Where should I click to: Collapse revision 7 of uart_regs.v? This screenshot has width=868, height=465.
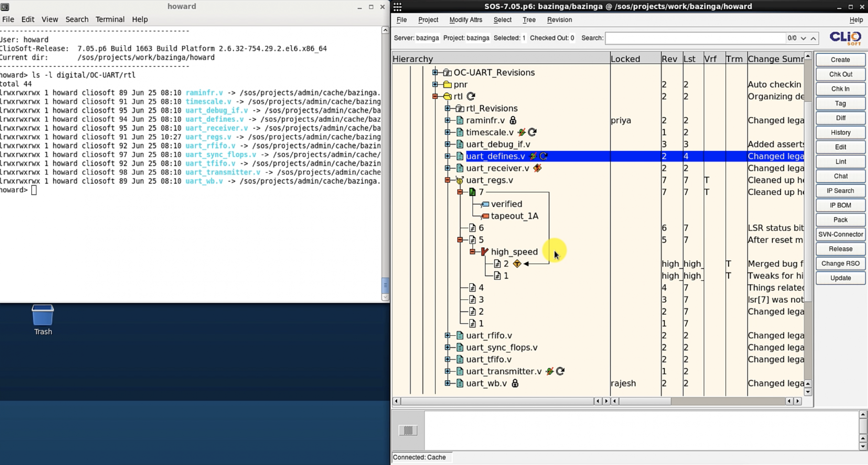[x=460, y=192]
